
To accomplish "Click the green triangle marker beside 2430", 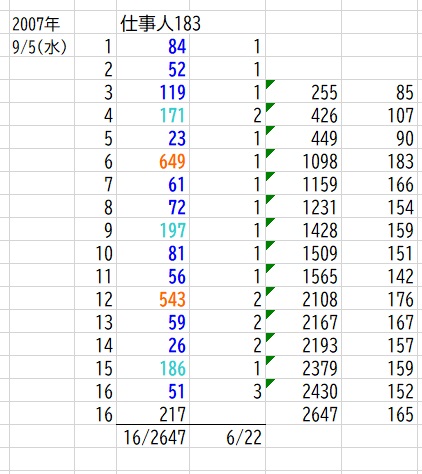I will click(x=270, y=383).
